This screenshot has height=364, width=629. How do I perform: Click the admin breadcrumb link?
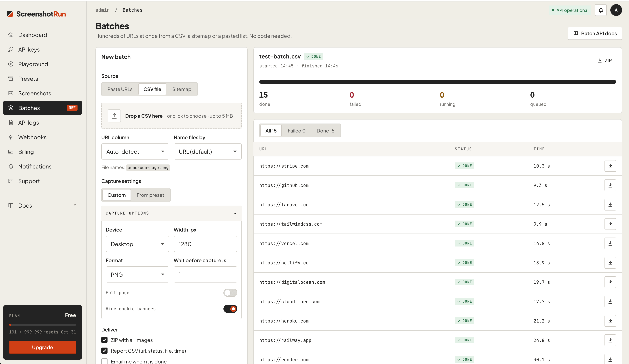[103, 10]
